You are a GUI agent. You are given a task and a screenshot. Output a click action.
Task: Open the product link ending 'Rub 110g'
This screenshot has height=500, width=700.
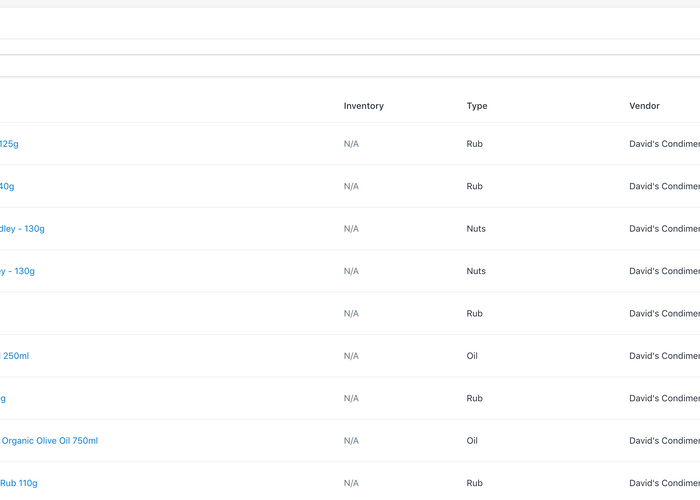pos(19,483)
